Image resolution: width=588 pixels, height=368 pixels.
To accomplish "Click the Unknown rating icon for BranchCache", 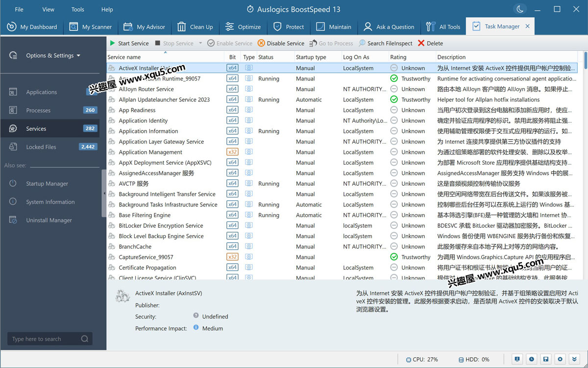I will pyautogui.click(x=394, y=246).
